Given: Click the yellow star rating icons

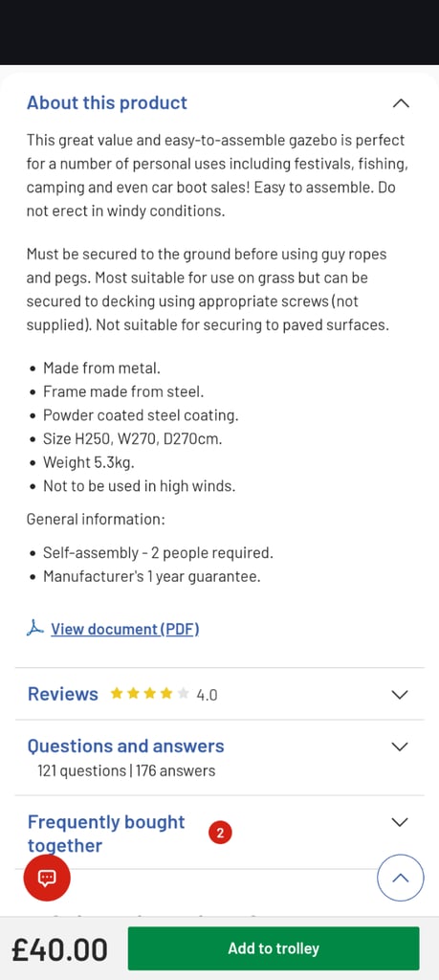Looking at the screenshot, I should pos(149,693).
